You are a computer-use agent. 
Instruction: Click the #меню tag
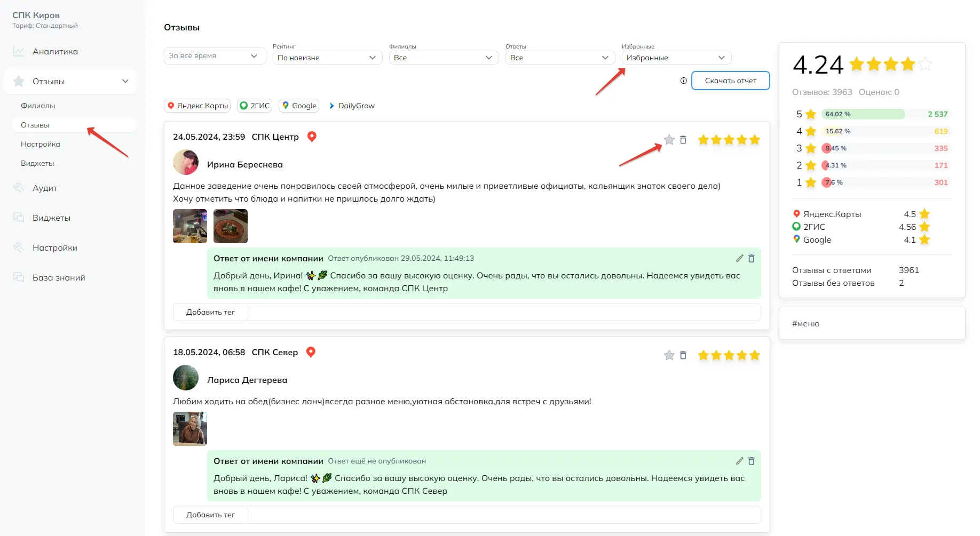(805, 323)
